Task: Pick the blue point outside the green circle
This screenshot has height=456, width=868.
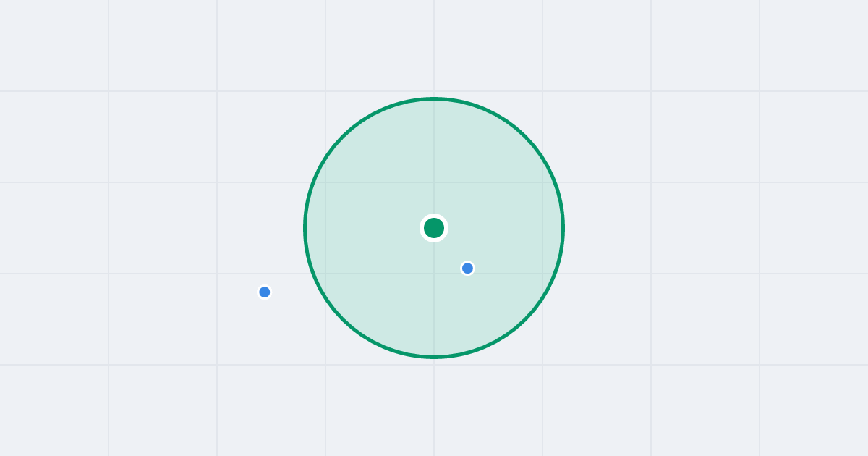Action: coord(265,292)
